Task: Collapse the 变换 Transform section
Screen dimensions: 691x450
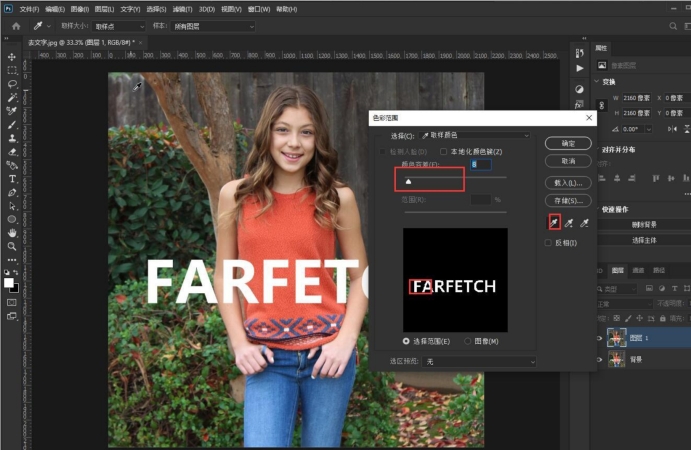Action: pos(597,82)
